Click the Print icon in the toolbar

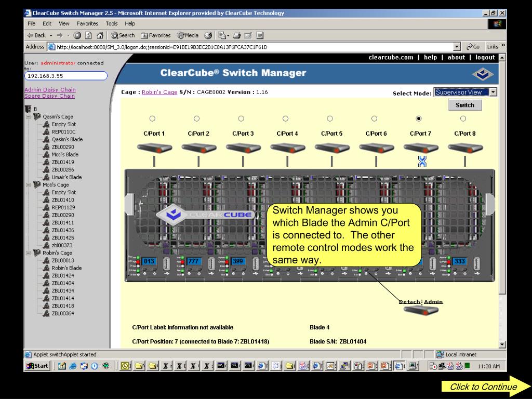(x=237, y=35)
